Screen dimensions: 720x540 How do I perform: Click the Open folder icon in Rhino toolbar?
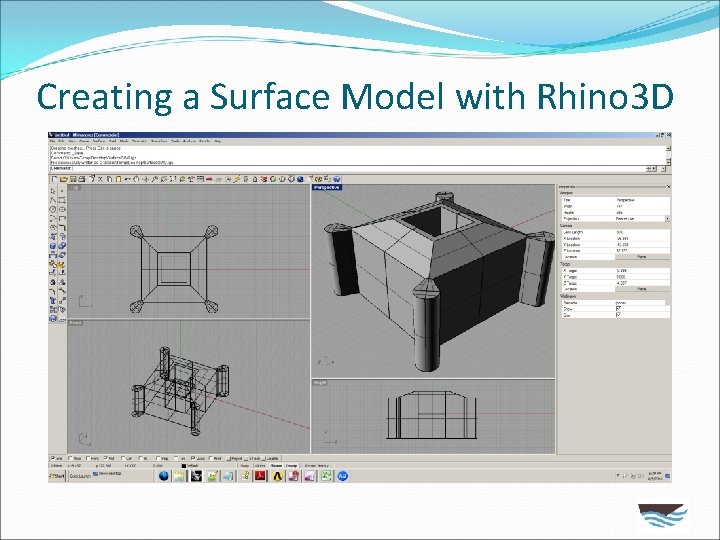[x=63, y=179]
